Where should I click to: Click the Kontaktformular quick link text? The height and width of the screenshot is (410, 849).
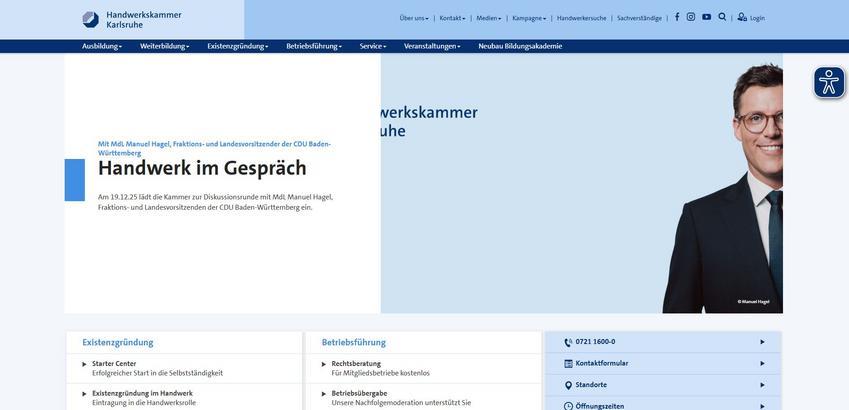click(602, 363)
